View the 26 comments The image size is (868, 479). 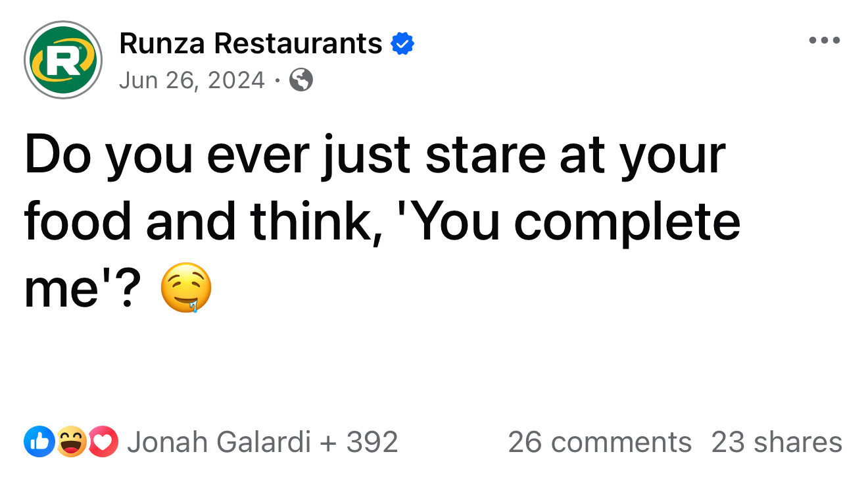click(x=599, y=442)
